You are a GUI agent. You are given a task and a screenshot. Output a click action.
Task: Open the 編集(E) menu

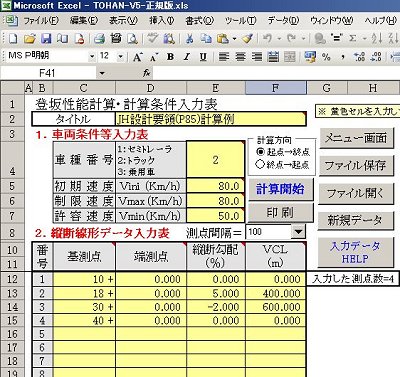pyautogui.click(x=84, y=21)
